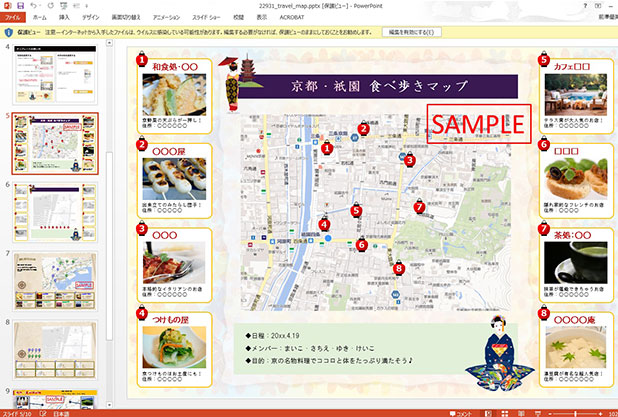The height and width of the screenshot is (417, 618).
Task: Click lantern marker 1 on the map
Action: coord(327,147)
